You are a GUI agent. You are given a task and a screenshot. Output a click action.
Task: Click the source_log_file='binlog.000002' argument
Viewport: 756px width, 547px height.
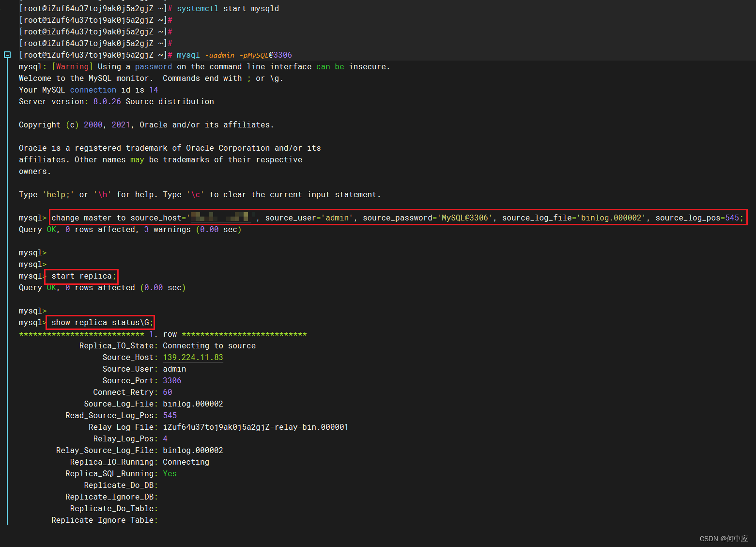574,218
